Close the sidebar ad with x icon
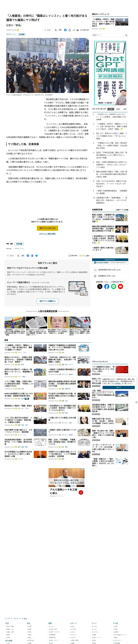Image resolution: width=138 pixels, height=644 pixels. click(136, 402)
